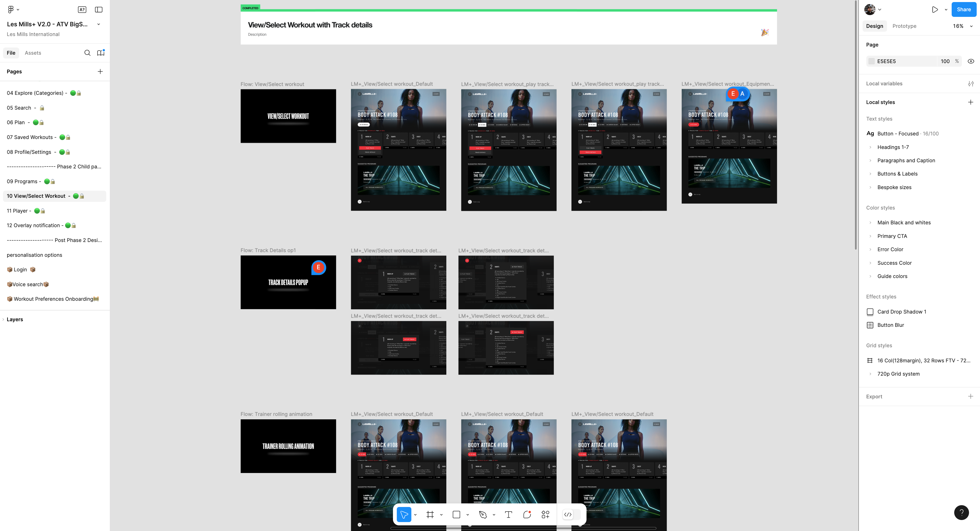This screenshot has height=531, width=980.
Task: Switch to the Prototype tab
Action: tap(904, 26)
